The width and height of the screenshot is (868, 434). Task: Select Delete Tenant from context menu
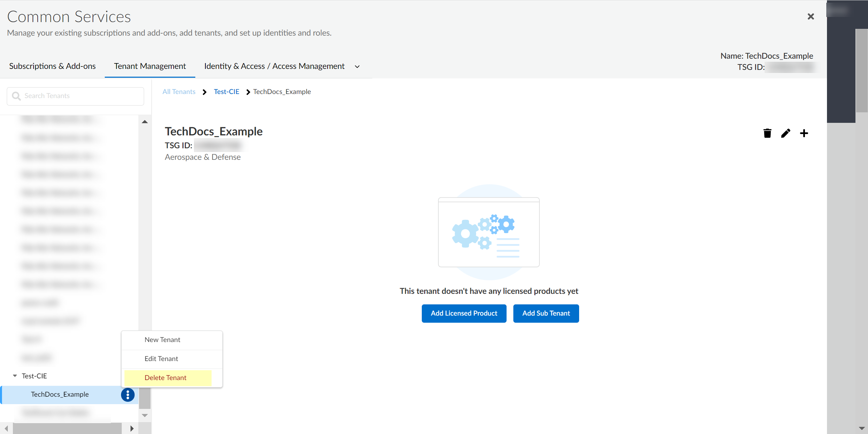point(165,378)
